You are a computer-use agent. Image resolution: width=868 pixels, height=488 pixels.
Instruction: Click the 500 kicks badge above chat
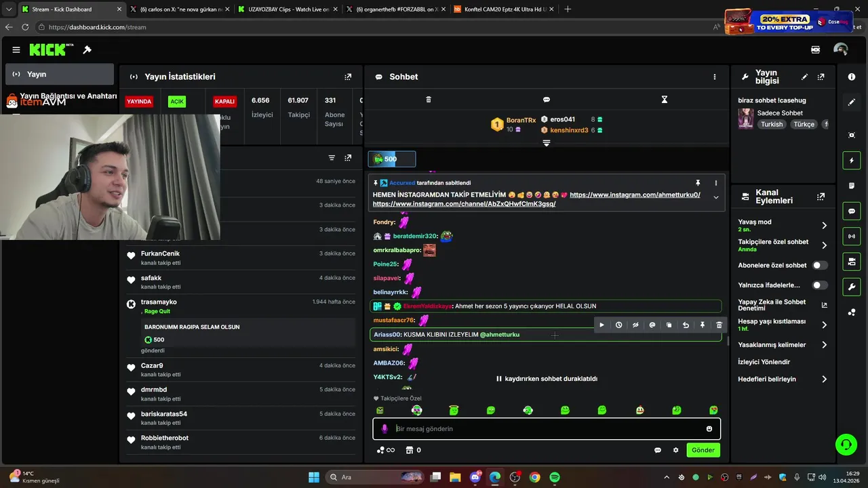pos(392,159)
